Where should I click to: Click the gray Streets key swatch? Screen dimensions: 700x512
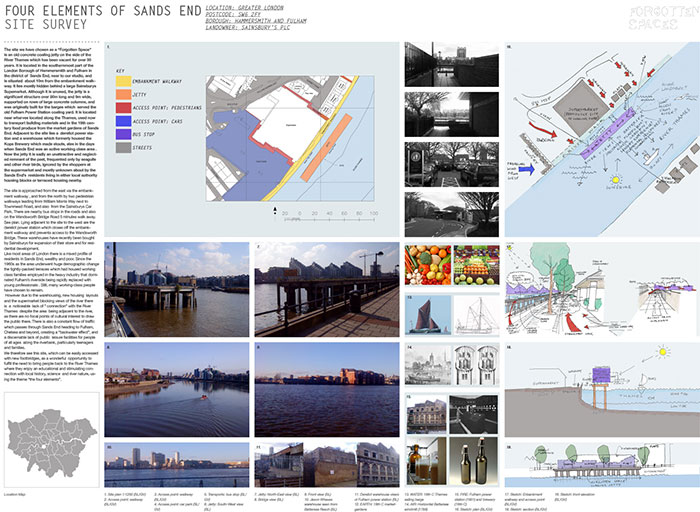pyautogui.click(x=124, y=147)
